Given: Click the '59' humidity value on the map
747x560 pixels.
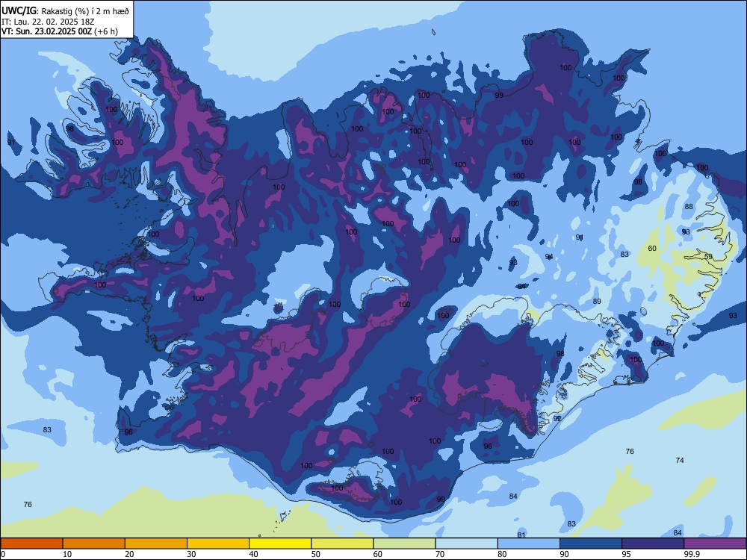Looking at the screenshot, I should [x=708, y=257].
